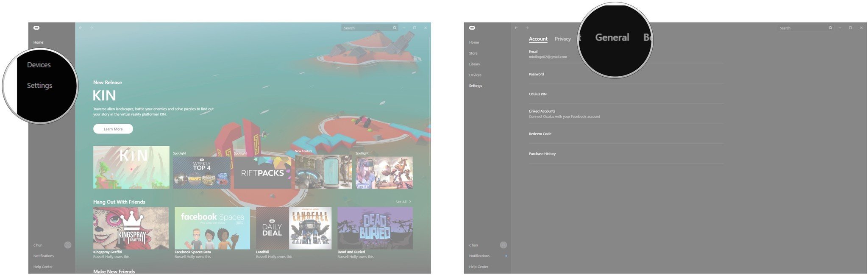The width and height of the screenshot is (868, 275).
Task: Minimize the right Oculus settings window
Action: (x=840, y=28)
